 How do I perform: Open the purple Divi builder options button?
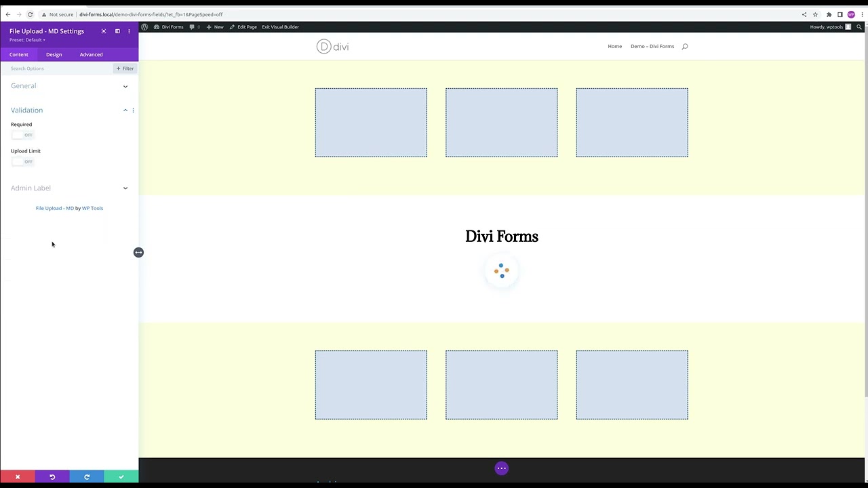tap(501, 468)
